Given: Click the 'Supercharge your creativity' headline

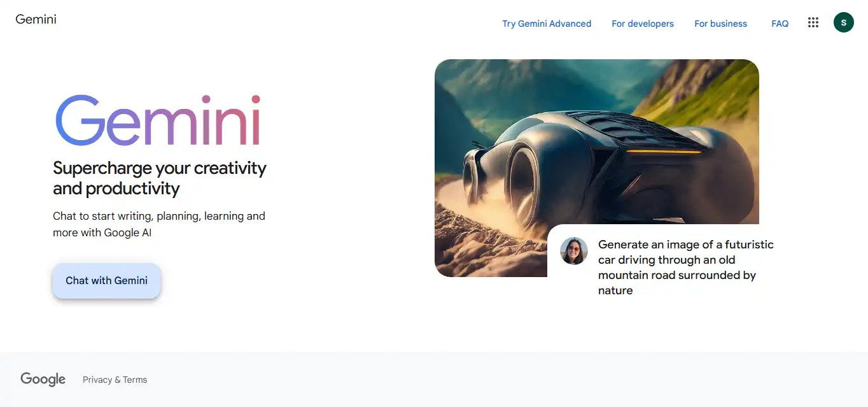Looking at the screenshot, I should (x=159, y=178).
